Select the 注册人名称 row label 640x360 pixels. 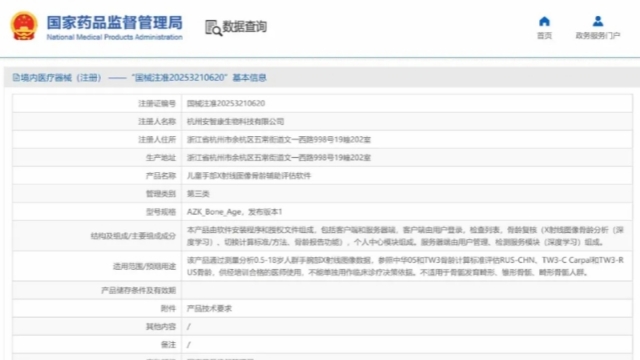point(157,122)
